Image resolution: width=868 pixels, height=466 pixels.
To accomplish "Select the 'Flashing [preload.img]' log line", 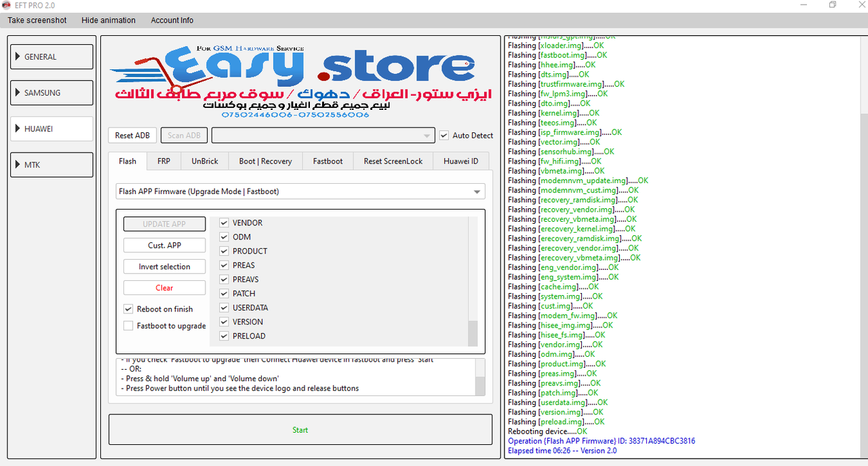I will 556,421.
